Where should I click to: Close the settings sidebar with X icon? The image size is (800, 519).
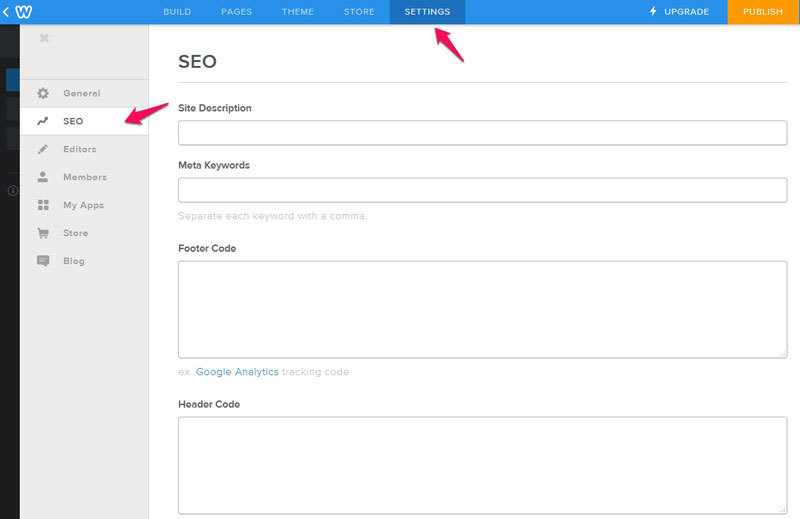tap(43, 38)
